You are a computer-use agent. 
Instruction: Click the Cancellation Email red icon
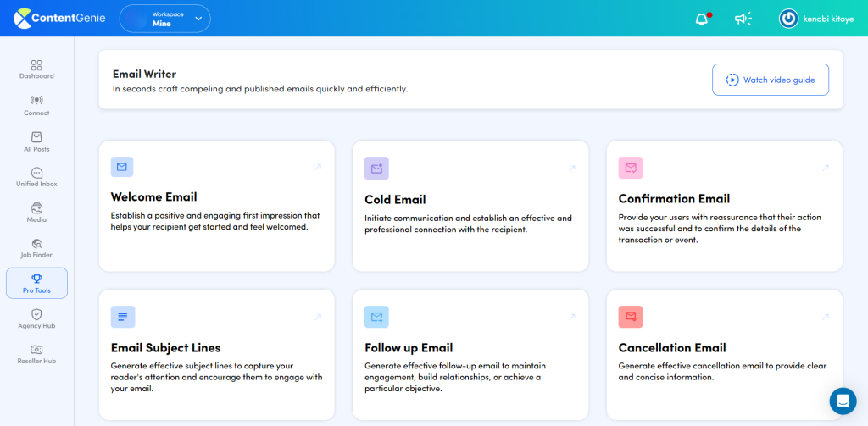point(631,317)
